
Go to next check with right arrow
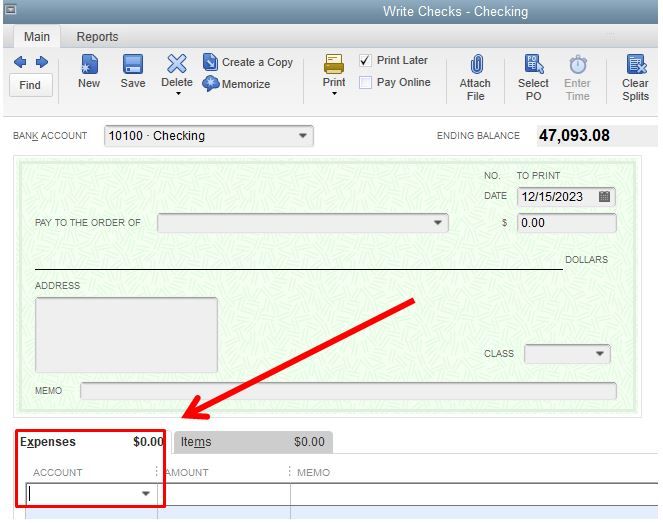point(42,62)
